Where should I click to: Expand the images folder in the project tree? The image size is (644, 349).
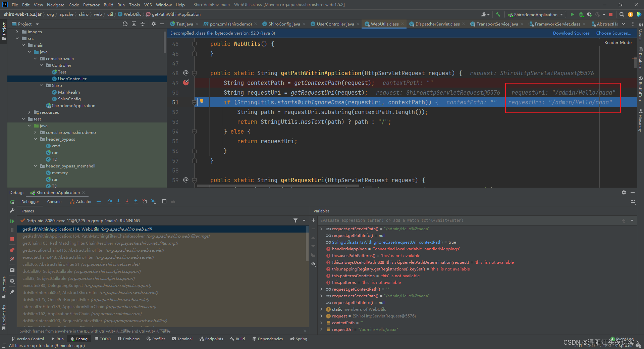pyautogui.click(x=17, y=32)
